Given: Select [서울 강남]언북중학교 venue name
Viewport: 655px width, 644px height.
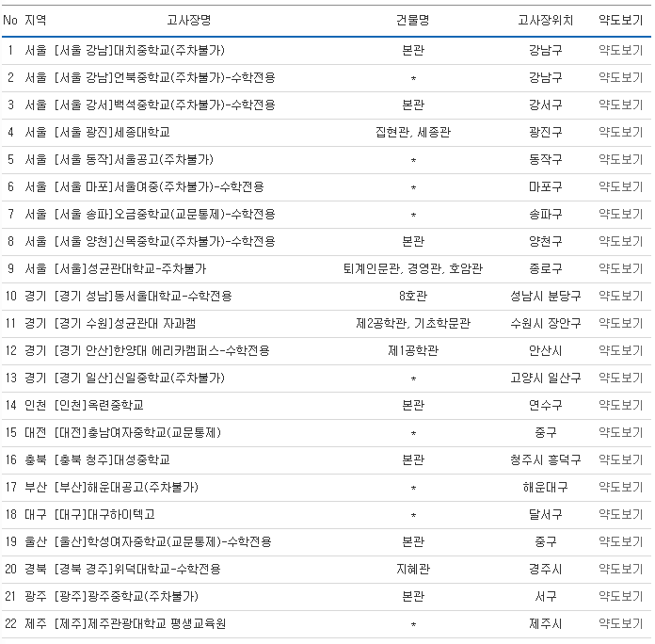Looking at the screenshot, I should [165, 78].
